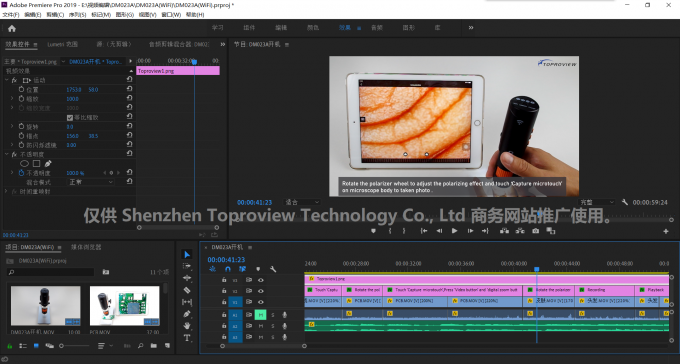The image size is (680, 364).
Task: Toggle Snap magnet in timeline
Action: [x=228, y=269]
